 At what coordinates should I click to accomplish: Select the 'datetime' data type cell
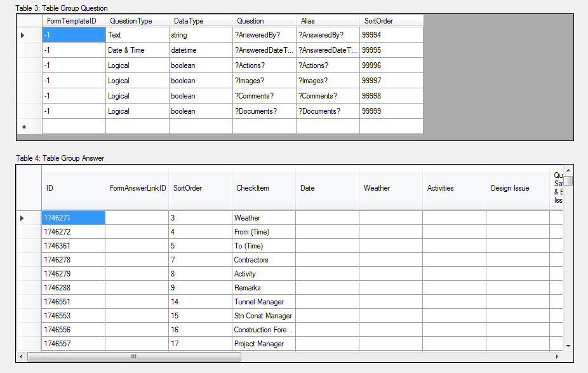[x=201, y=50]
